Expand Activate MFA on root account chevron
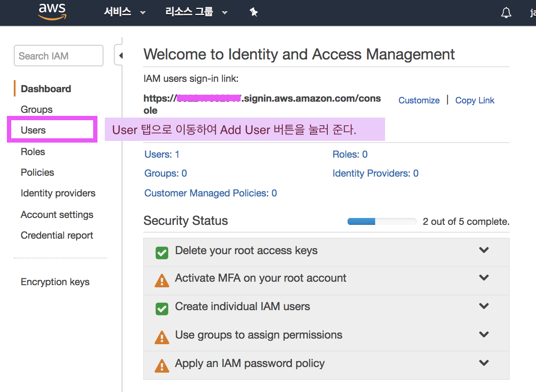The image size is (536, 392). 484,278
